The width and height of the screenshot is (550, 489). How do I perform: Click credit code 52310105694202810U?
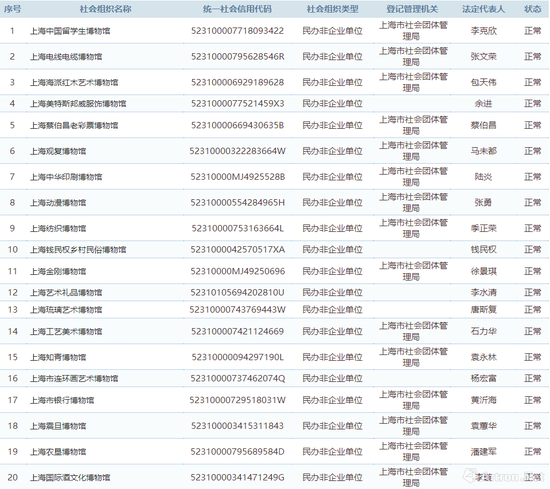click(x=237, y=292)
